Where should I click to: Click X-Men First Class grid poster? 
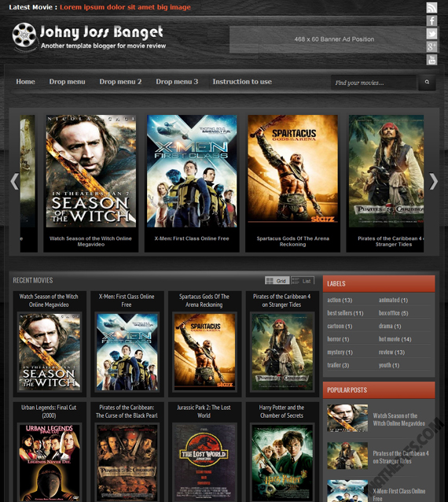pyautogui.click(x=127, y=352)
